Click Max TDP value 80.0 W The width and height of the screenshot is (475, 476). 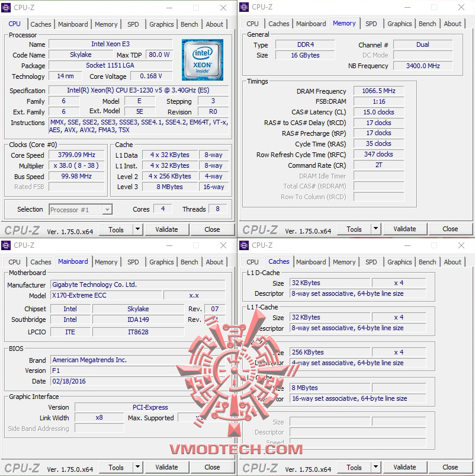tap(159, 55)
